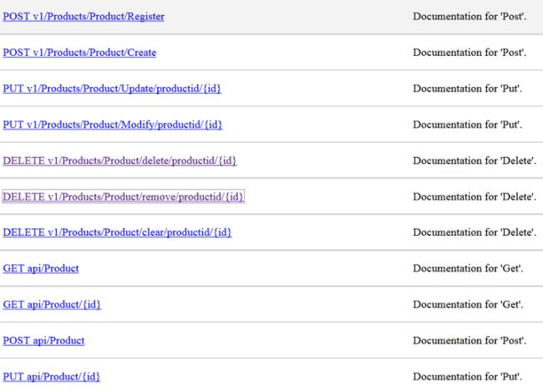Open DELETE Product/remove/productid/{id} link
Image resolution: width=543 pixels, height=392 pixels.
[x=123, y=196]
